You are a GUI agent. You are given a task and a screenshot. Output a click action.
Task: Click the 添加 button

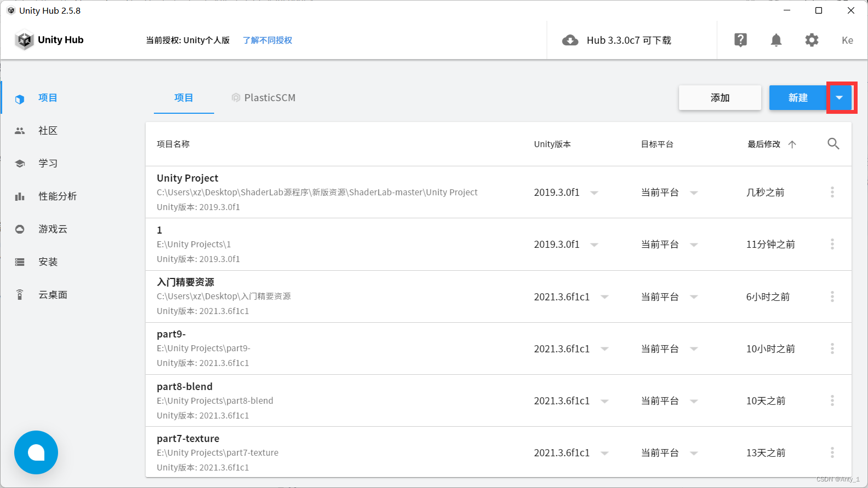pyautogui.click(x=720, y=98)
